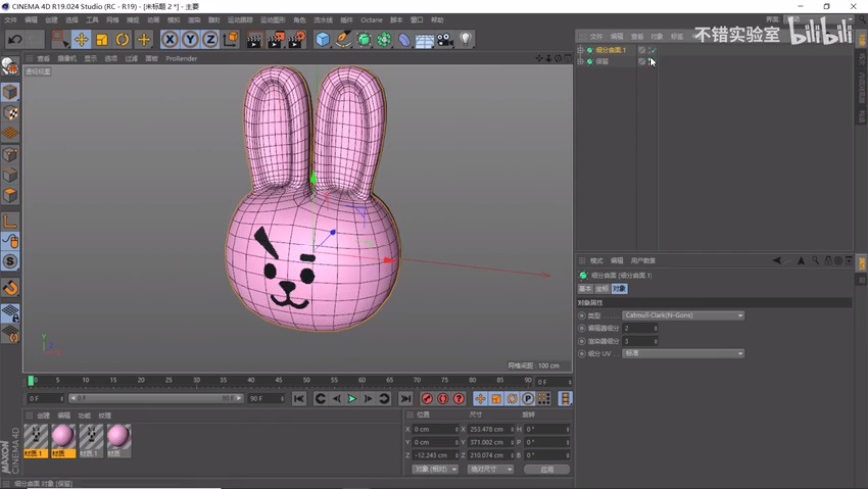Add a Cube primitive object

point(322,39)
